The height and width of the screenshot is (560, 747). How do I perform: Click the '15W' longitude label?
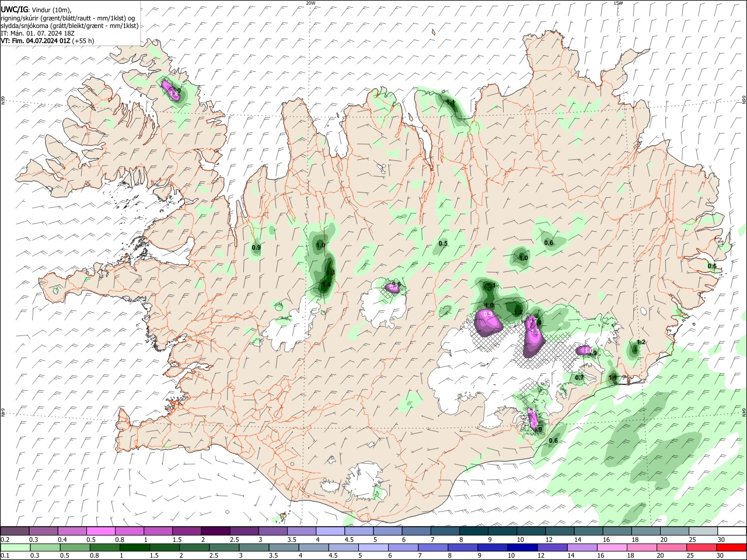tap(617, 3)
